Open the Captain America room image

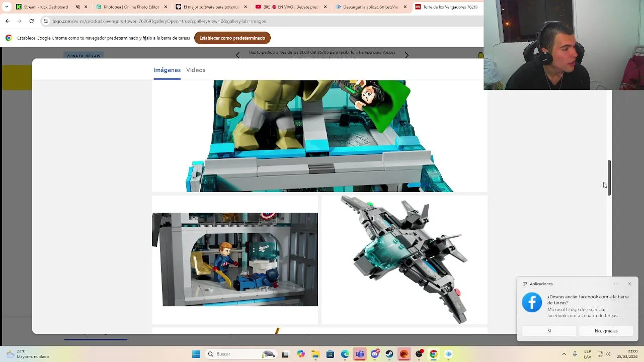coord(235,259)
